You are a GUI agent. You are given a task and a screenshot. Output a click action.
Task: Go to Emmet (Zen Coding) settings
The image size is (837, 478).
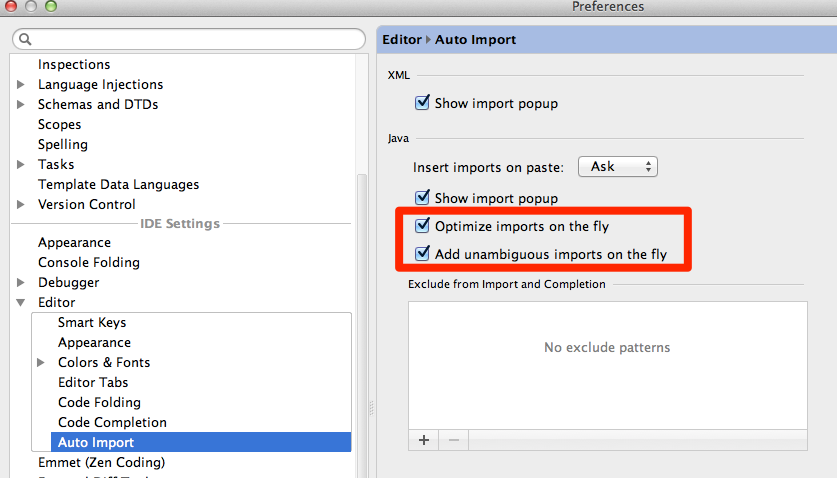tap(101, 462)
